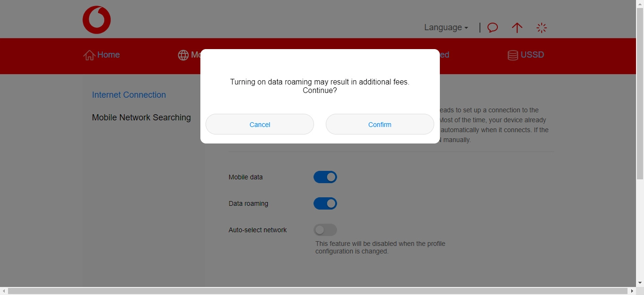Click the red upload arrow icon
644x295 pixels.
517,28
